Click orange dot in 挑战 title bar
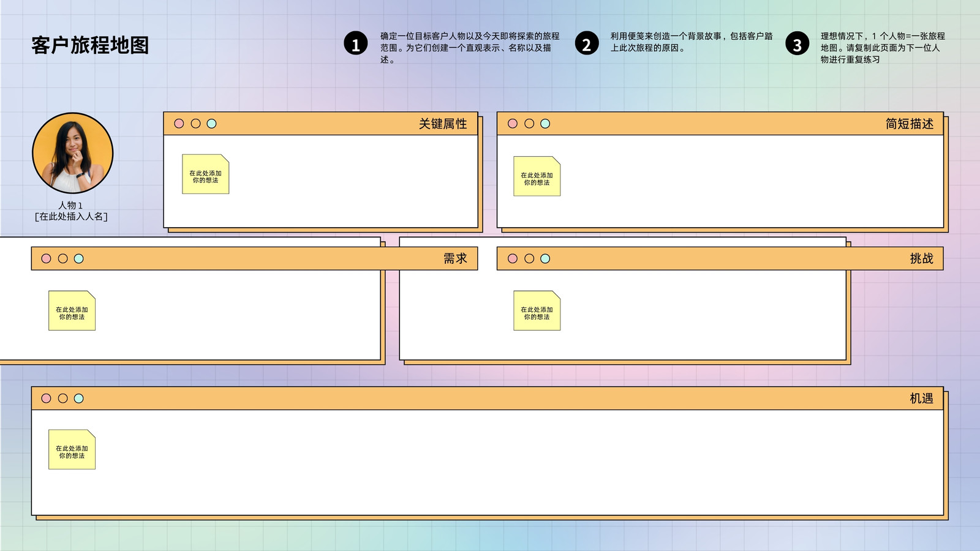Screen dimensions: 980x551 coord(529,258)
